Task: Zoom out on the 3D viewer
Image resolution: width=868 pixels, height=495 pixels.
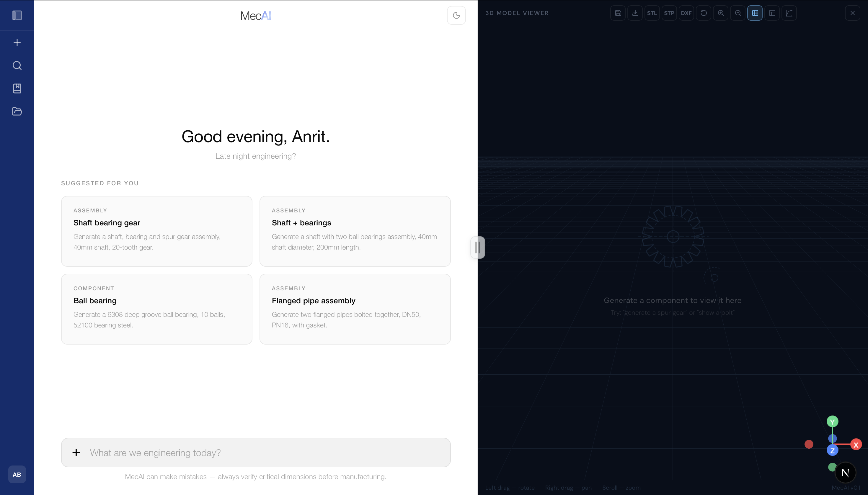Action: [738, 13]
